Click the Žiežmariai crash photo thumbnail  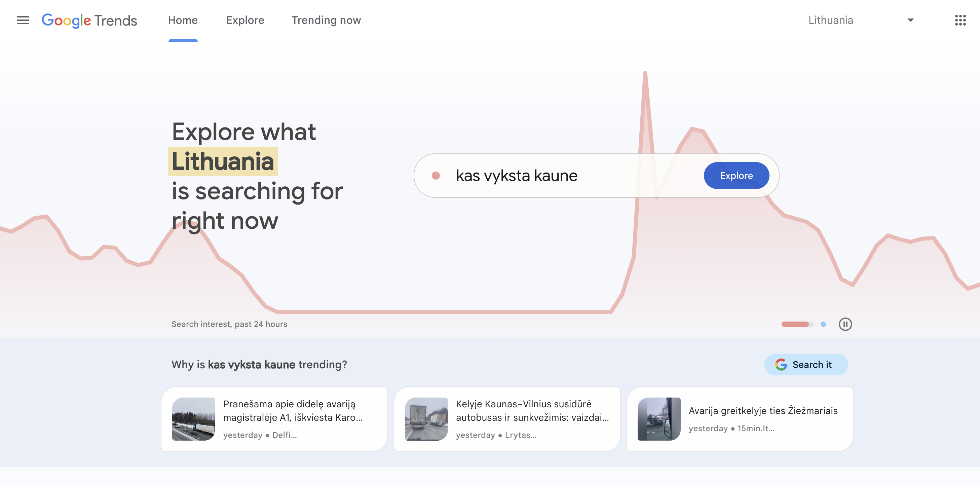pos(659,418)
